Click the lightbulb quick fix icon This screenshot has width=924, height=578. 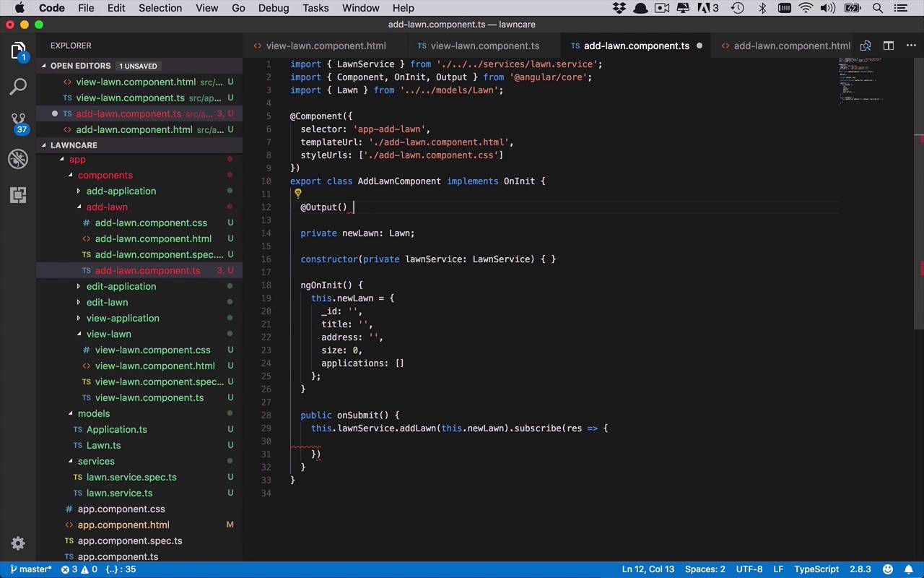297,194
